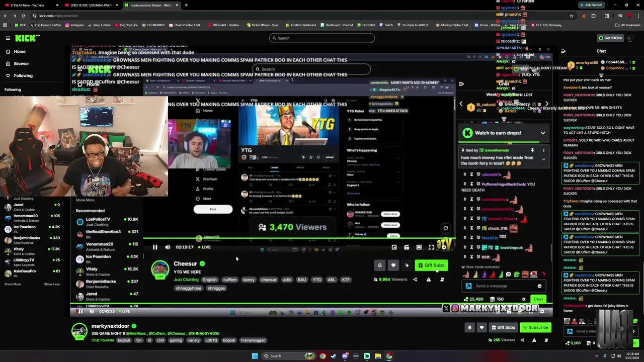Mute the inner Cheesur player volume

168,247
